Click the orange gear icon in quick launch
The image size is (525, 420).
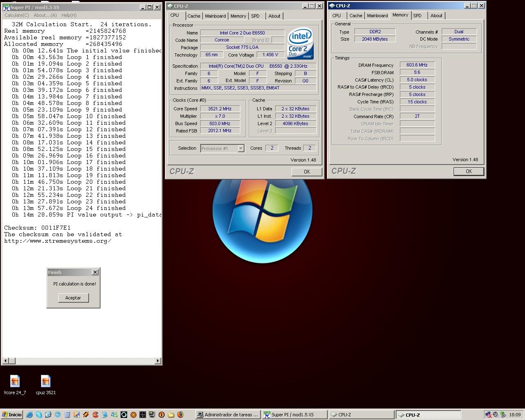point(133,415)
